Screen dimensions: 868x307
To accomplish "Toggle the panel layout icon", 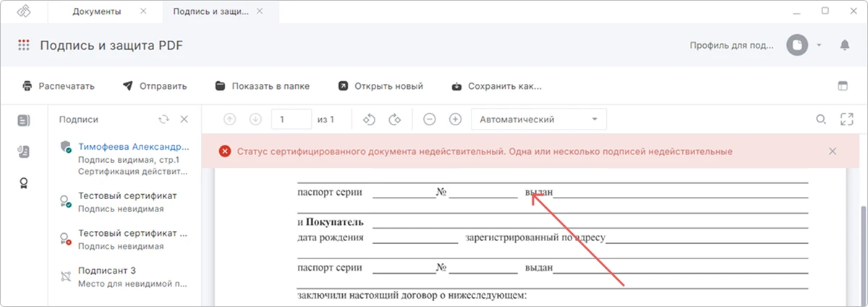I will coord(843,86).
